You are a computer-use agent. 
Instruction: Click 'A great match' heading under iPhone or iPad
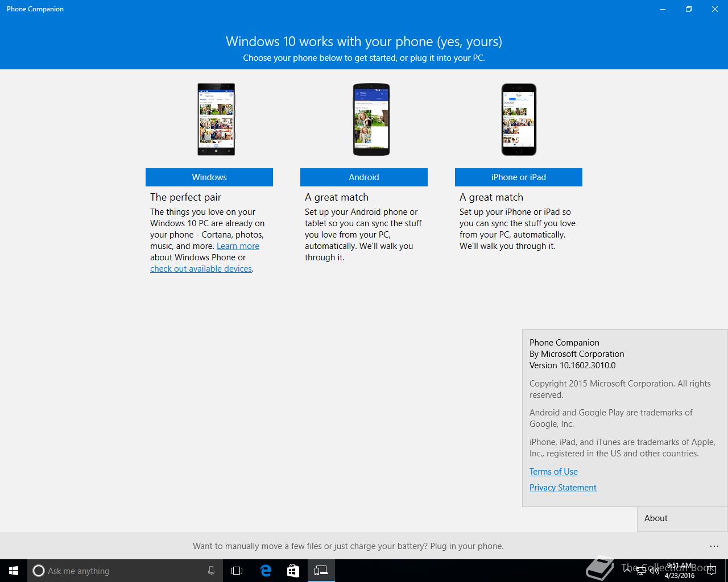pyautogui.click(x=491, y=197)
